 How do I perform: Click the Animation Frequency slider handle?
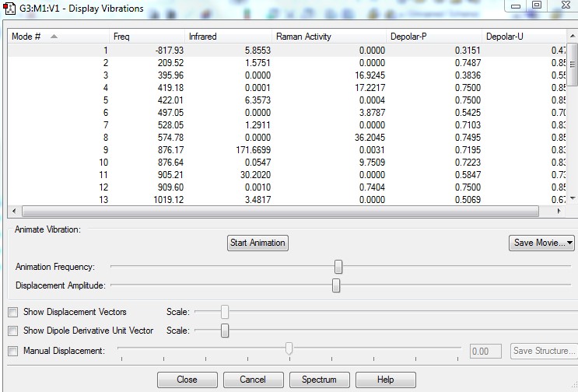(x=338, y=267)
